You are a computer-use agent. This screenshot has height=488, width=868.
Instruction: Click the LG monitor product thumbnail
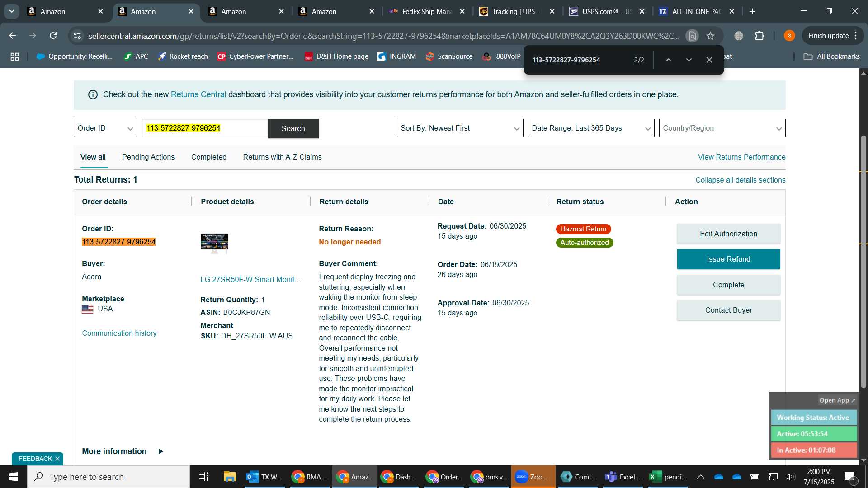pyautogui.click(x=214, y=244)
